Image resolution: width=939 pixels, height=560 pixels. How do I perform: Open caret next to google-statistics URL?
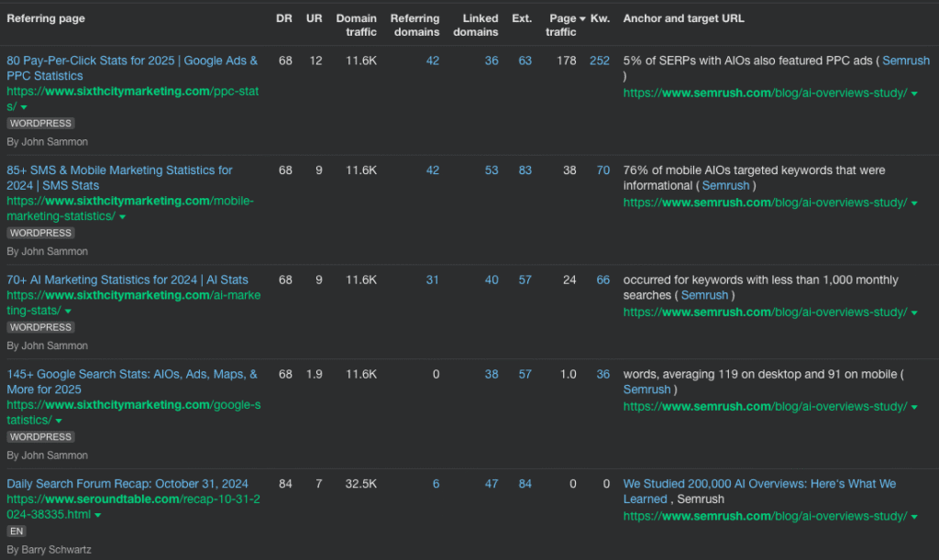pos(60,421)
